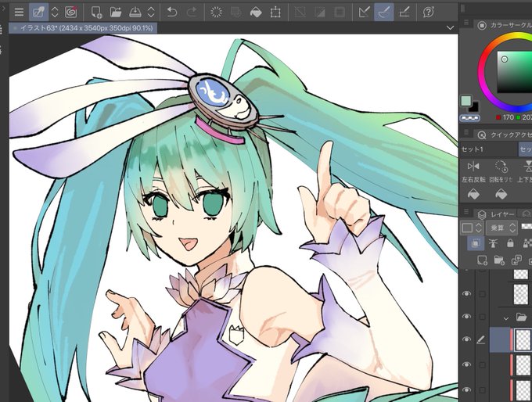This screenshot has width=532, height=402.
Task: Open the 乗算 blend mode dropdown
Action: tap(501, 228)
